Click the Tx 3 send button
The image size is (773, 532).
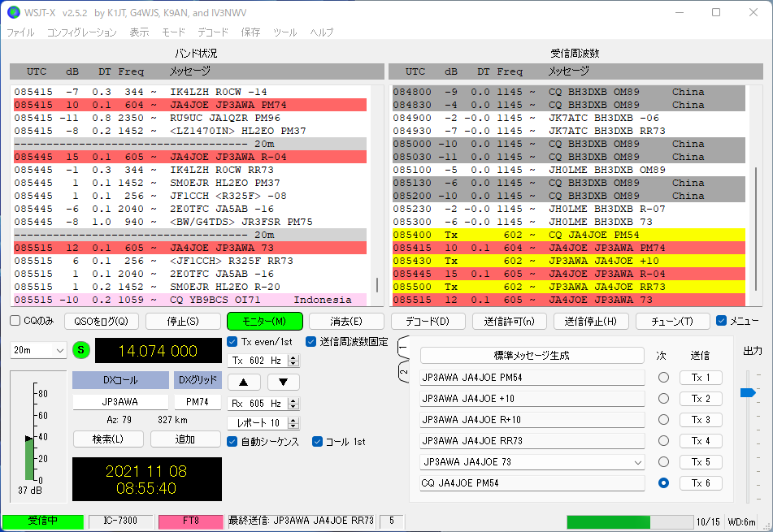(701, 420)
